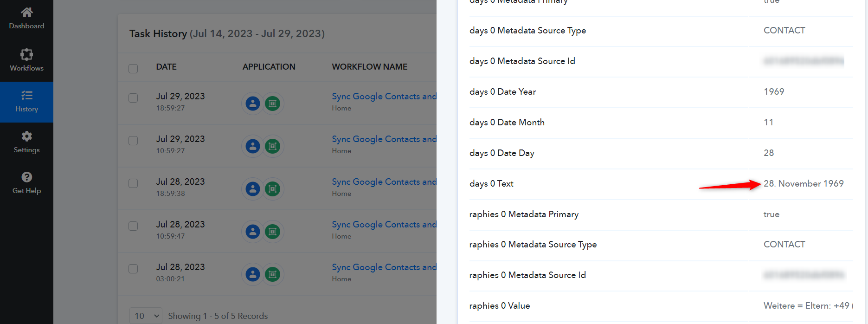Open the Dashboard from the sidebar
The image size is (868, 324).
point(26,19)
